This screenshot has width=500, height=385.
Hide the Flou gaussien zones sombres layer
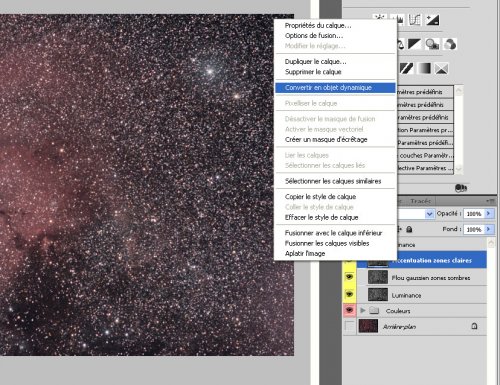[349, 277]
